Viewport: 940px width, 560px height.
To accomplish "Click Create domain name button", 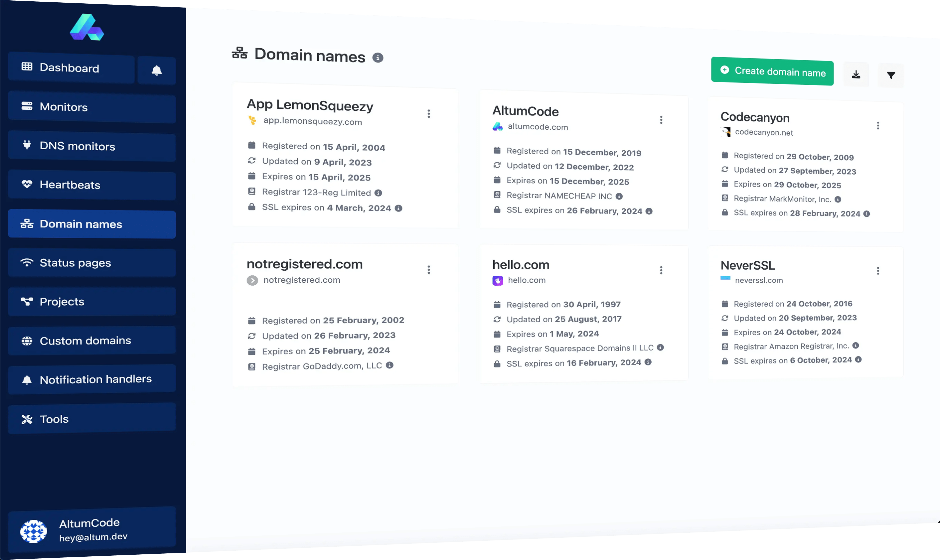I will [x=772, y=71].
